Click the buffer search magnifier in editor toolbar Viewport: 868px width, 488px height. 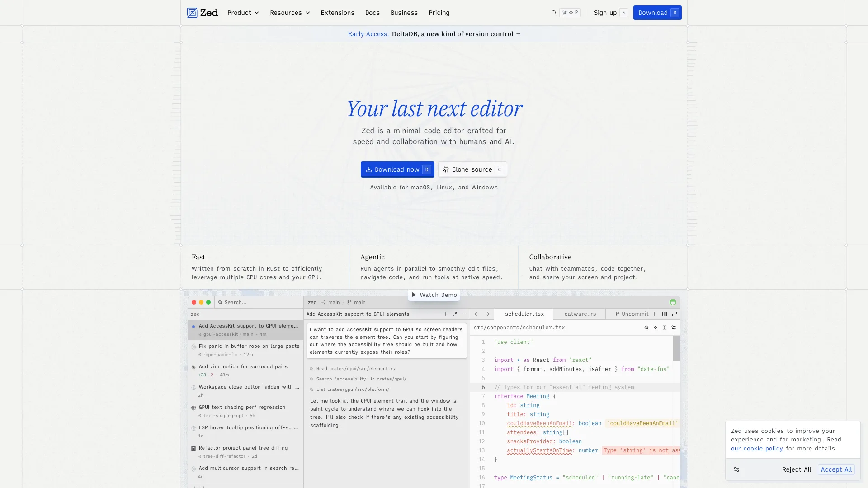click(x=646, y=328)
